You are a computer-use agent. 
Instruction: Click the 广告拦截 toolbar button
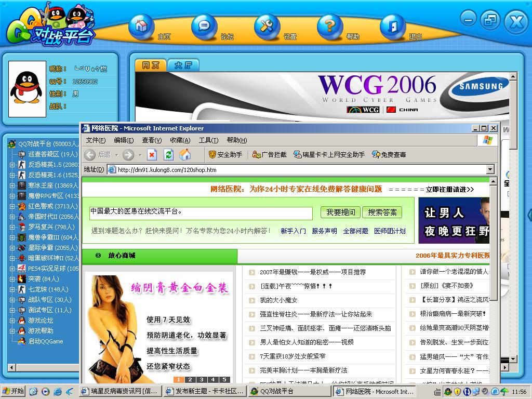pos(270,155)
